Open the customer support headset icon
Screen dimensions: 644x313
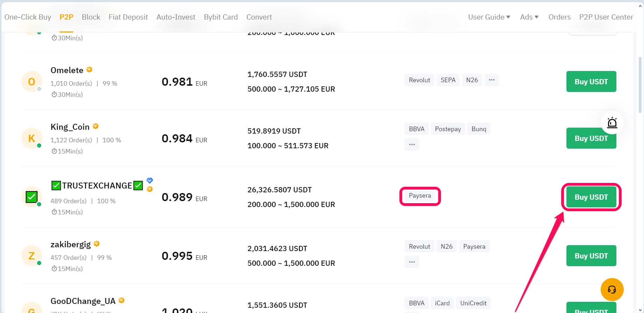(x=612, y=290)
